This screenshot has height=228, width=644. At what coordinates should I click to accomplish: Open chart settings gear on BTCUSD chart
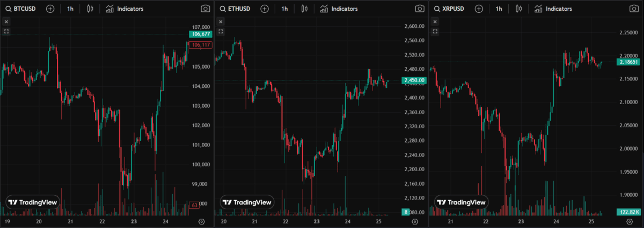point(202,222)
